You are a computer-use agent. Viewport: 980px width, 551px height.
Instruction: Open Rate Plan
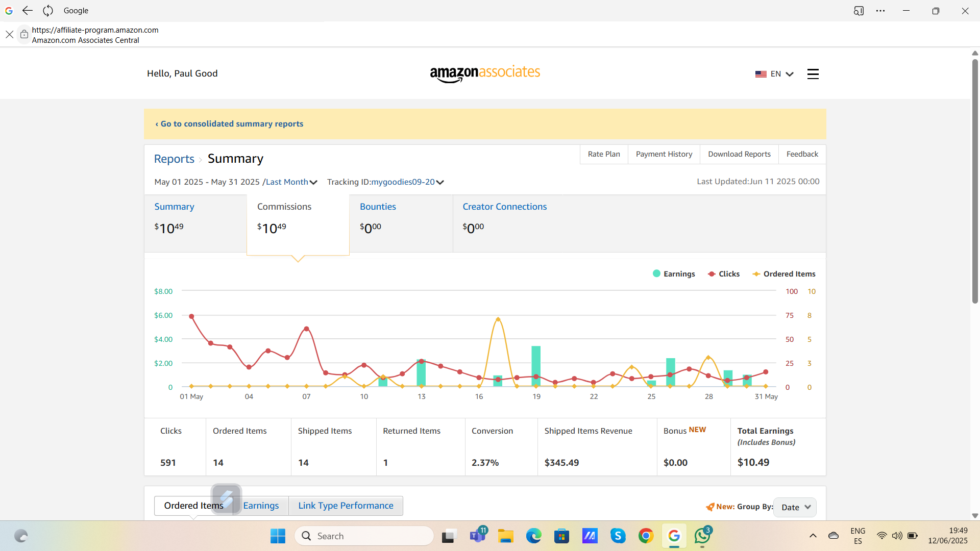click(x=604, y=154)
